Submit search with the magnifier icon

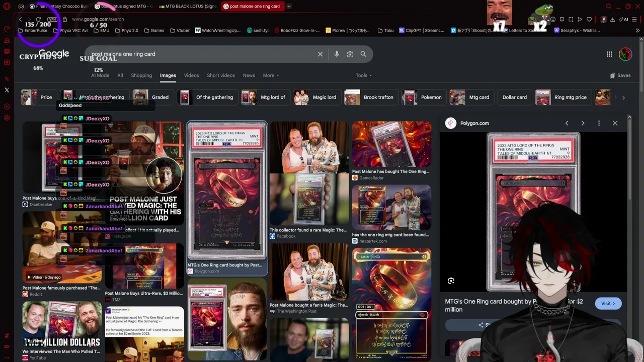(x=363, y=54)
